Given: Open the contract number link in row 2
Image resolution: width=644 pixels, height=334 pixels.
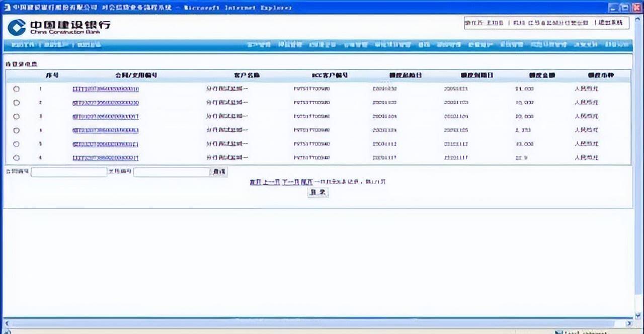Looking at the screenshot, I should tap(106, 103).
